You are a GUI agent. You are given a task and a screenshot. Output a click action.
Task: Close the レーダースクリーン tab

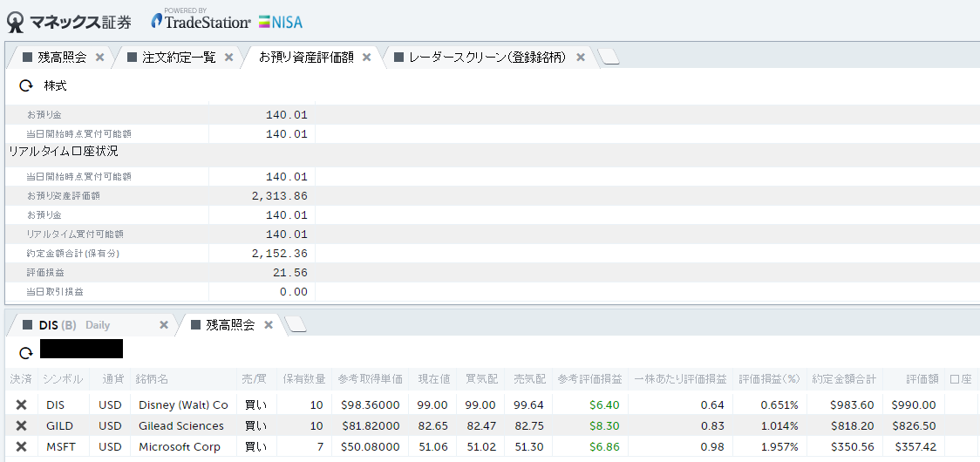click(581, 58)
